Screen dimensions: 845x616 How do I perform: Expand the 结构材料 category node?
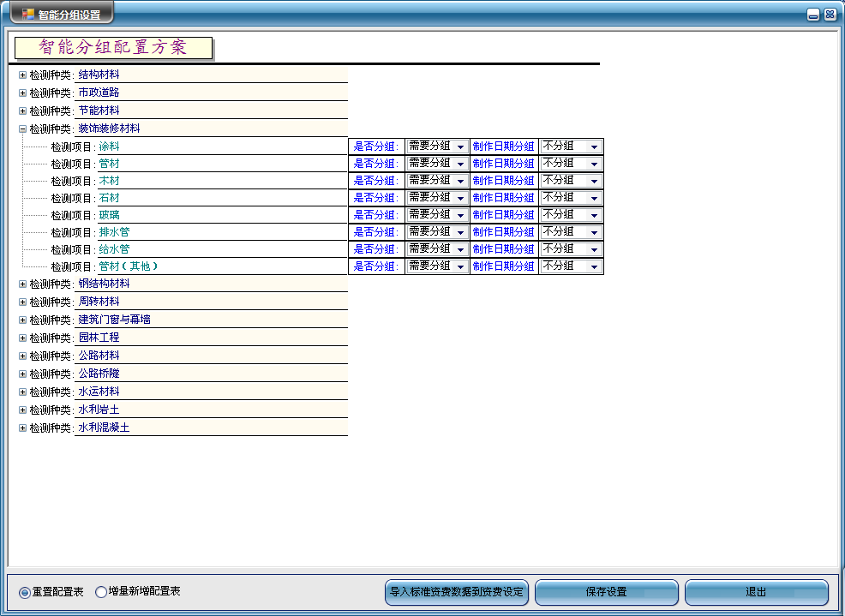pyautogui.click(x=23, y=75)
